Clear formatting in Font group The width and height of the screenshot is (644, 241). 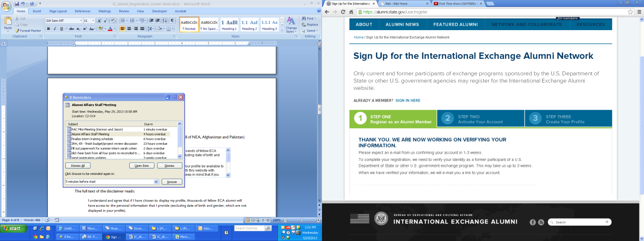[113, 21]
